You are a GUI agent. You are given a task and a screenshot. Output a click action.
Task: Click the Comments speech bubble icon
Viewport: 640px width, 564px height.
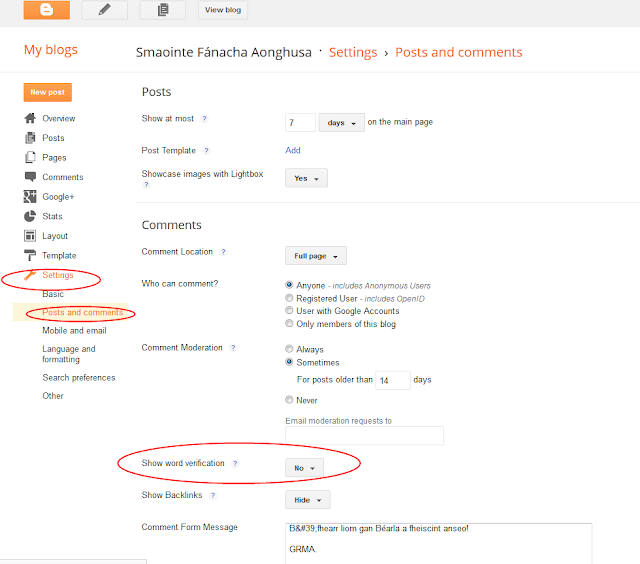(30, 177)
